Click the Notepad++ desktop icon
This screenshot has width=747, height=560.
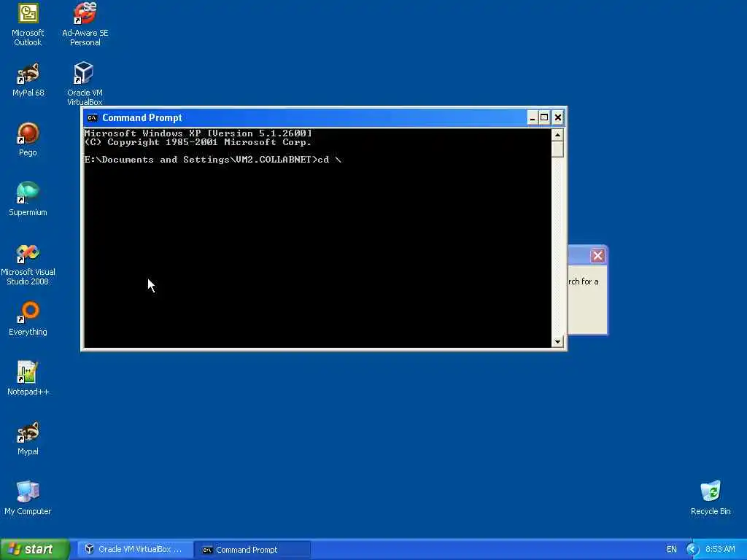click(28, 378)
